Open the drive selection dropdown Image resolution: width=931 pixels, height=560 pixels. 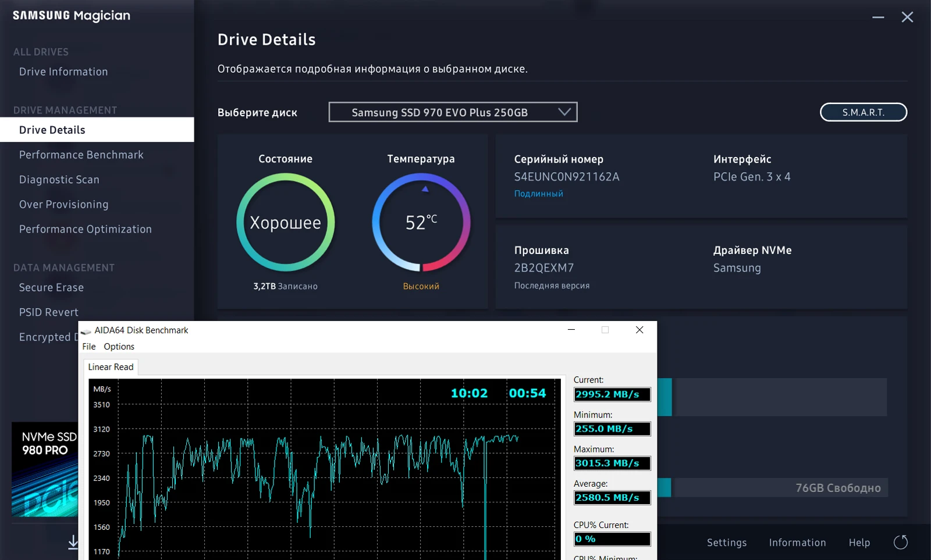pyautogui.click(x=453, y=112)
